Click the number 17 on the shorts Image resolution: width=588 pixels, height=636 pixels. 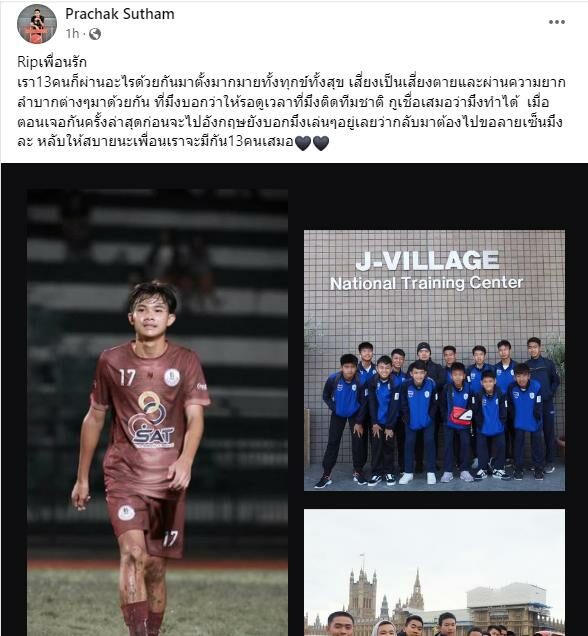click(170, 539)
